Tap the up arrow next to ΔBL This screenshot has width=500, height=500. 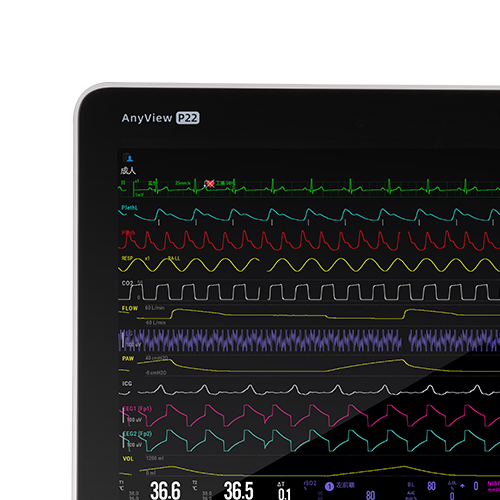(x=462, y=486)
